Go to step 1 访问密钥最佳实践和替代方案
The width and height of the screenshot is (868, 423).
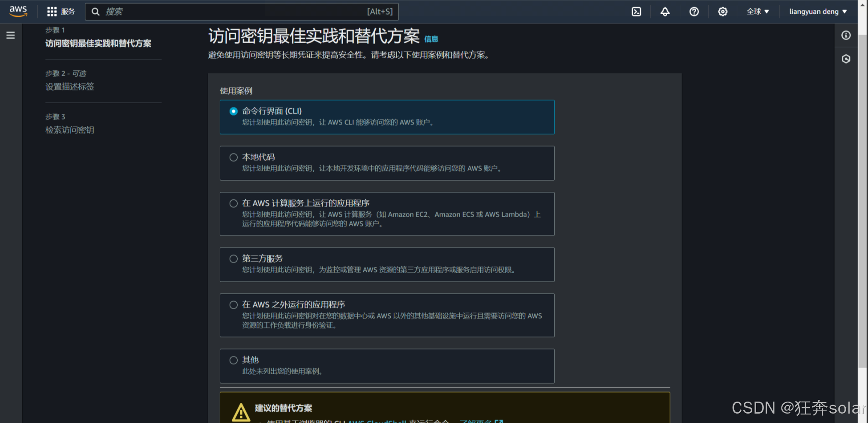tap(98, 43)
